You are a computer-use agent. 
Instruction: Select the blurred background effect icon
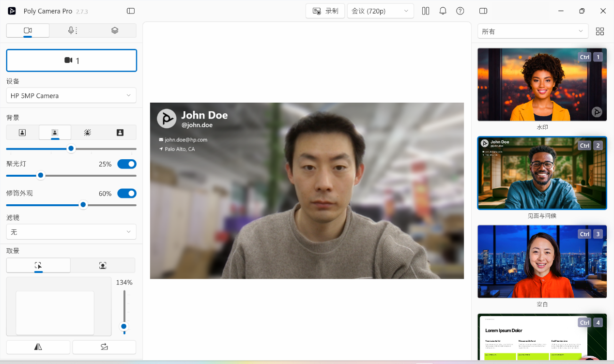tap(55, 132)
